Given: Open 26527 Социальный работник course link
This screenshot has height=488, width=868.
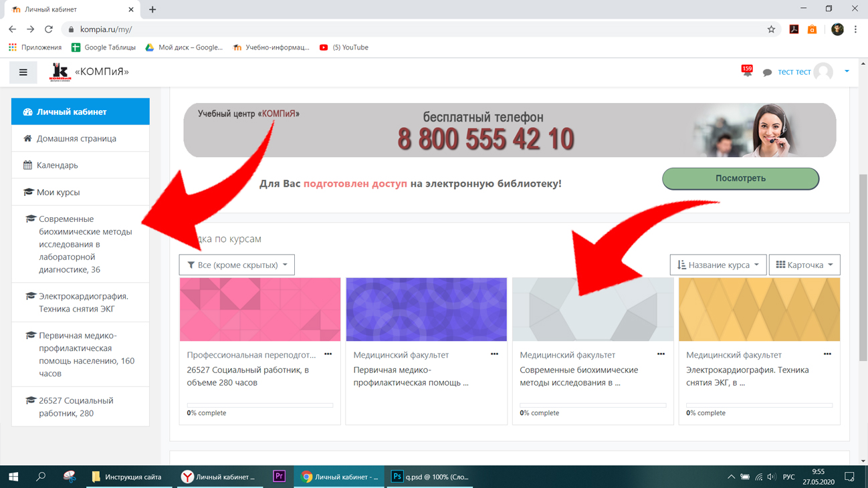Looking at the screenshot, I should tap(248, 376).
